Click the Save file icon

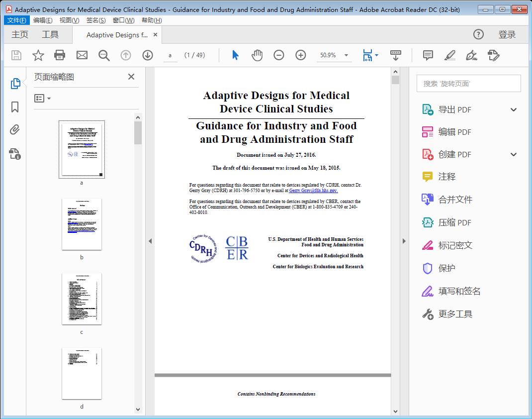pyautogui.click(x=15, y=55)
